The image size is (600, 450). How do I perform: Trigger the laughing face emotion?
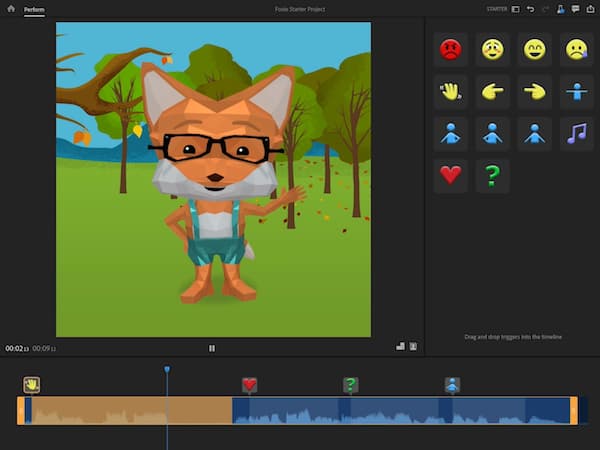(x=535, y=50)
